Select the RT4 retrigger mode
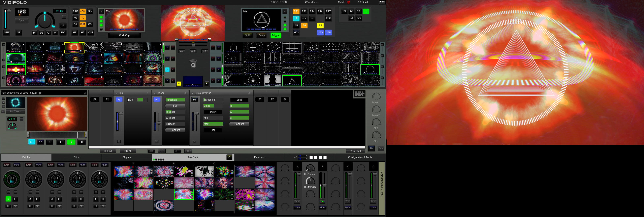The width and height of the screenshot is (644, 217). (x=312, y=11)
